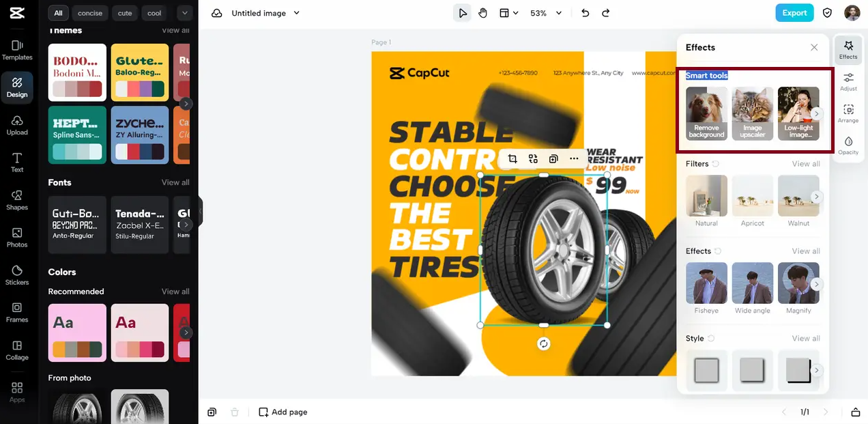Open the Design sidebar panel
The height and width of the screenshot is (424, 868).
pos(17,88)
